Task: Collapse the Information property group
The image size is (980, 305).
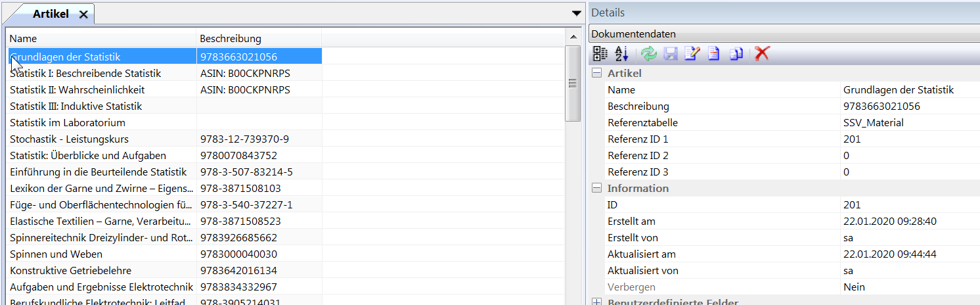Action: (597, 189)
